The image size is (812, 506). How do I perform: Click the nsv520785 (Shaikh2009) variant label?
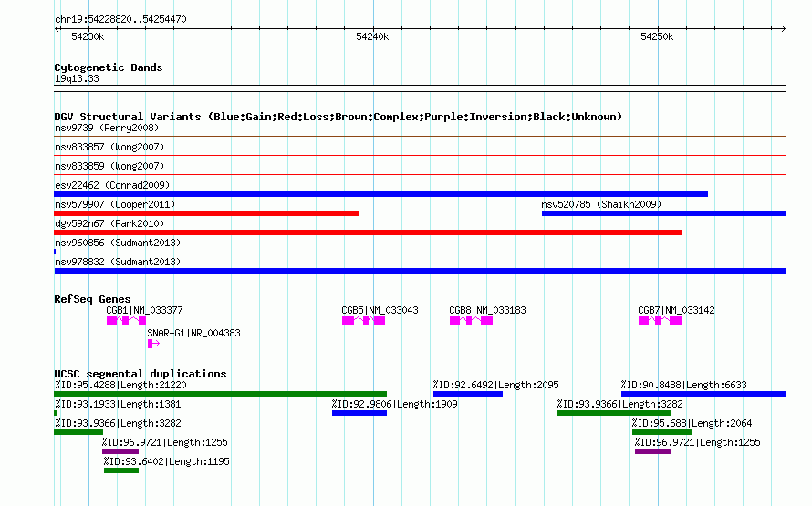pyautogui.click(x=601, y=204)
